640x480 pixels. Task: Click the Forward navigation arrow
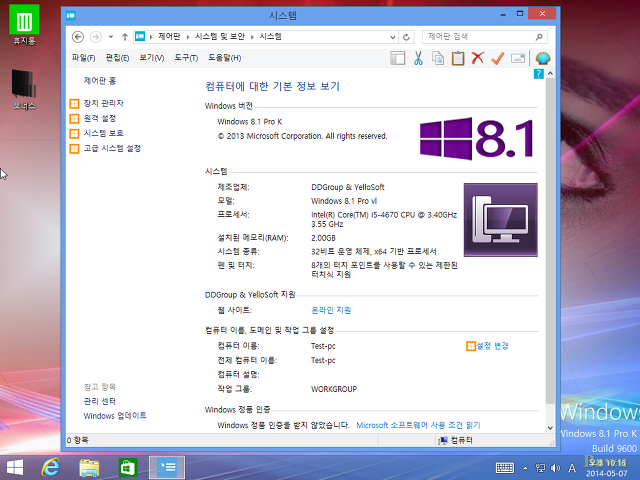[96, 37]
